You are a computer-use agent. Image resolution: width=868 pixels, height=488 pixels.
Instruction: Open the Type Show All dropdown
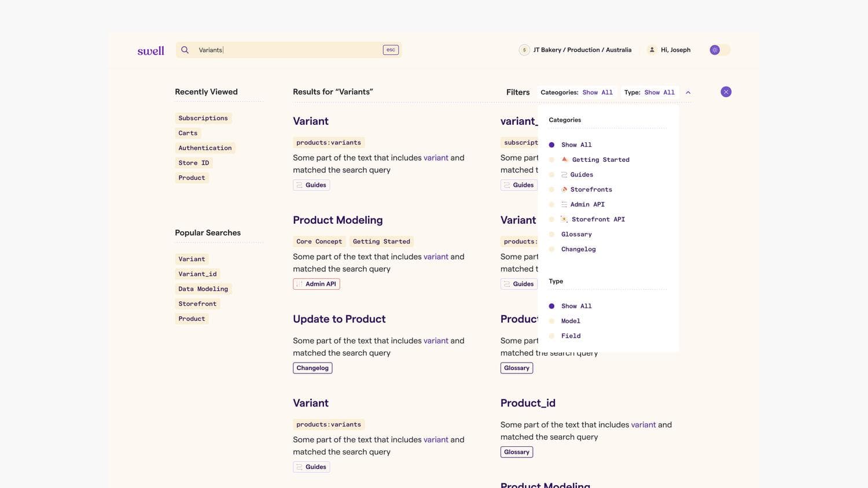[659, 93]
